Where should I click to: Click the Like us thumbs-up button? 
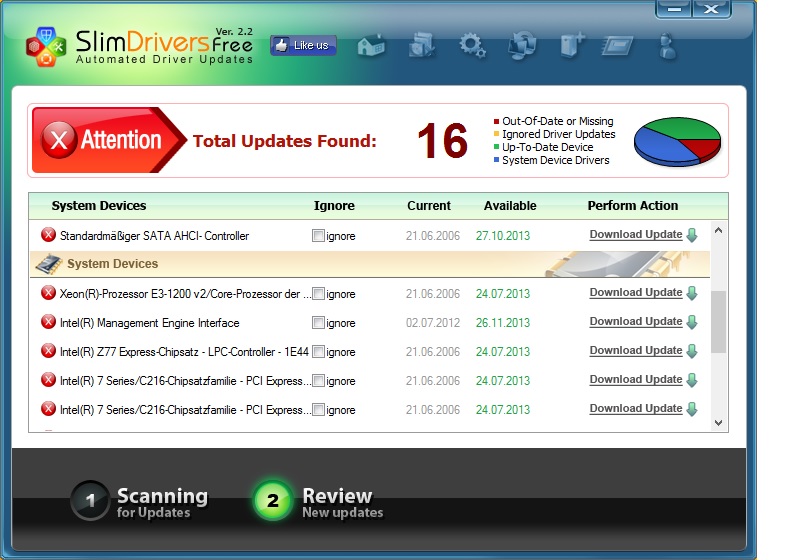[x=303, y=45]
